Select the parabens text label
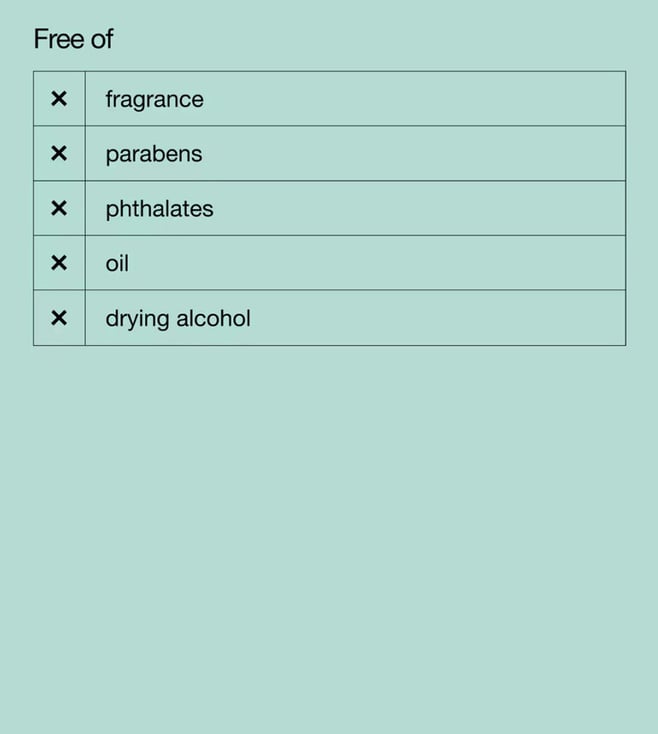The height and width of the screenshot is (734, 658). click(154, 155)
